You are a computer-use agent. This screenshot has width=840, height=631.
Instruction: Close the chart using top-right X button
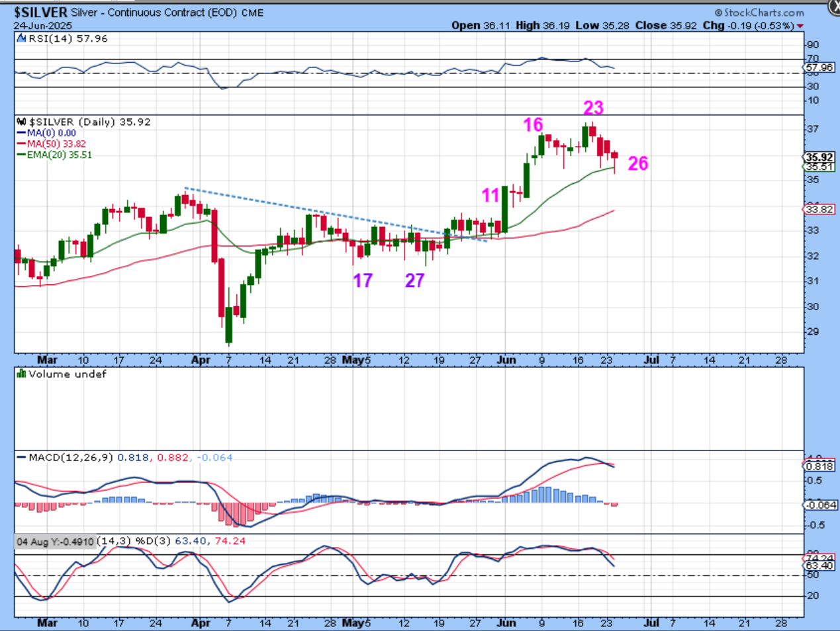[833, 8]
